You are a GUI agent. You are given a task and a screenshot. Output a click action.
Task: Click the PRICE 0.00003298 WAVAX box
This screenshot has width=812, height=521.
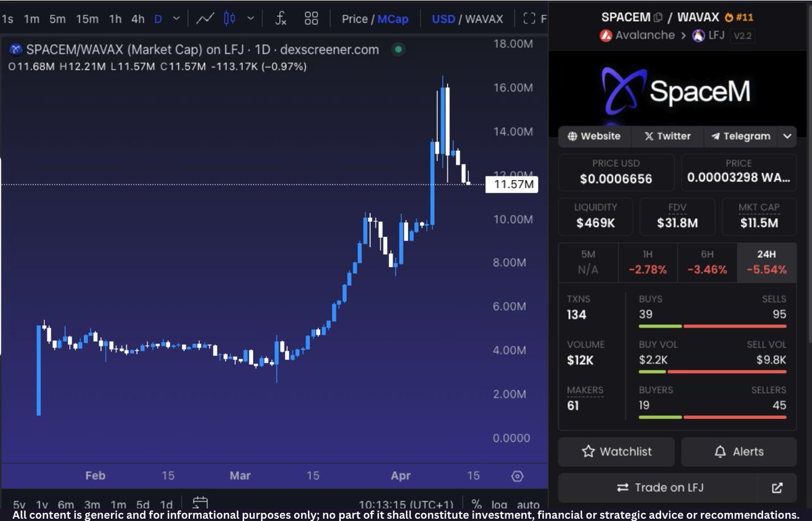click(738, 172)
